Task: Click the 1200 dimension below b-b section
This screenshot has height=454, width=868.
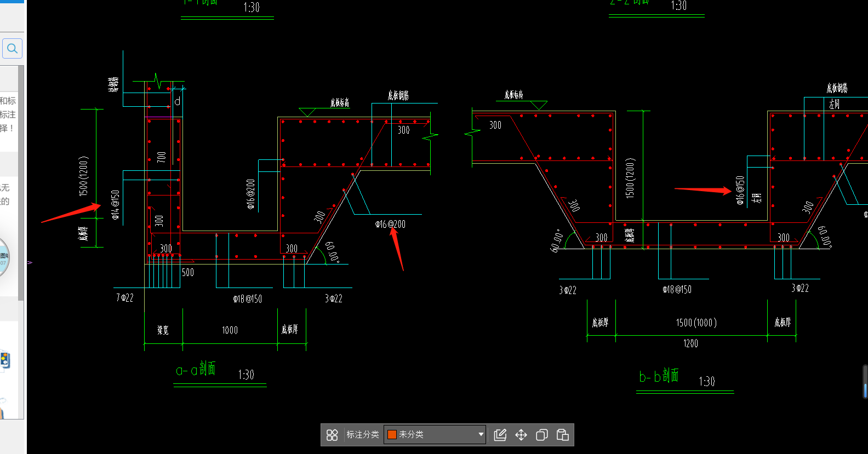Action: click(x=690, y=343)
